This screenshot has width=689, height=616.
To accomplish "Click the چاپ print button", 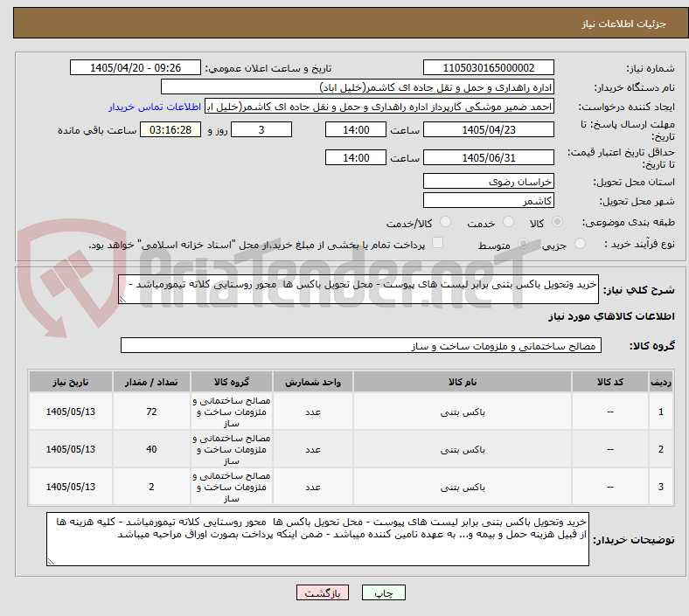I will [384, 592].
